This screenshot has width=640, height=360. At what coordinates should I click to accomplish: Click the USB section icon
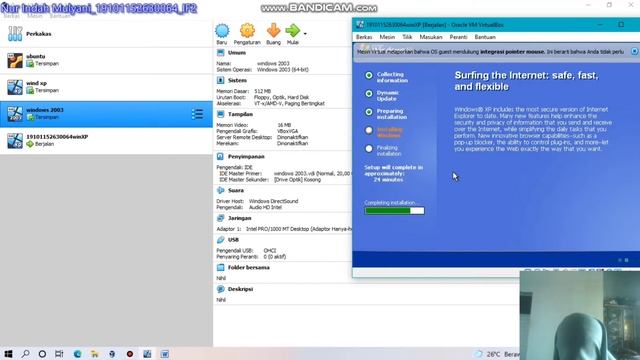[220, 240]
